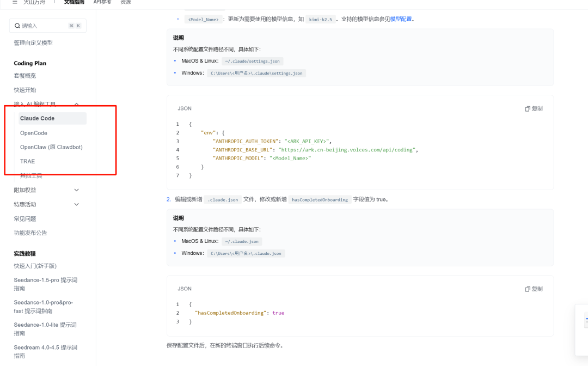Collapse the 接入 AI 编程工具 section
Image resolution: width=588 pixels, height=366 pixels.
click(76, 104)
